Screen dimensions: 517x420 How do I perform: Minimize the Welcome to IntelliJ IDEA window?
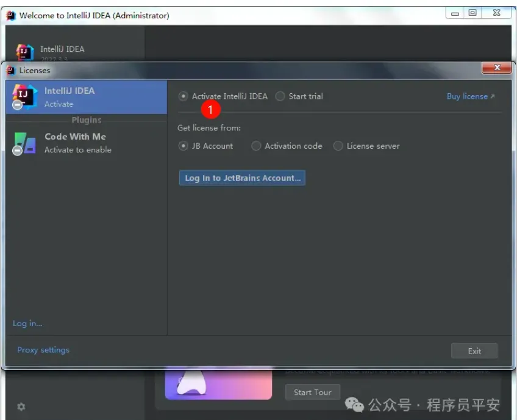point(455,13)
